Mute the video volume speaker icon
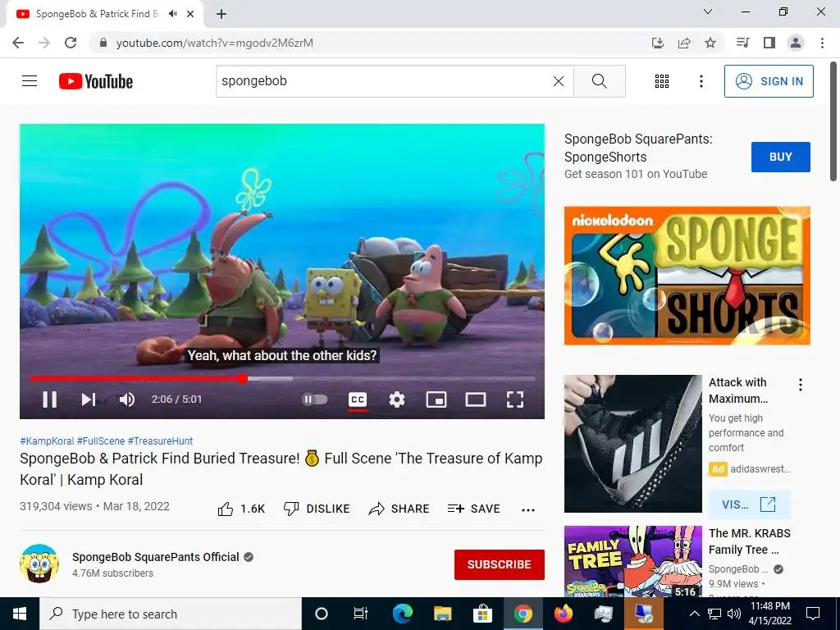 127,399
